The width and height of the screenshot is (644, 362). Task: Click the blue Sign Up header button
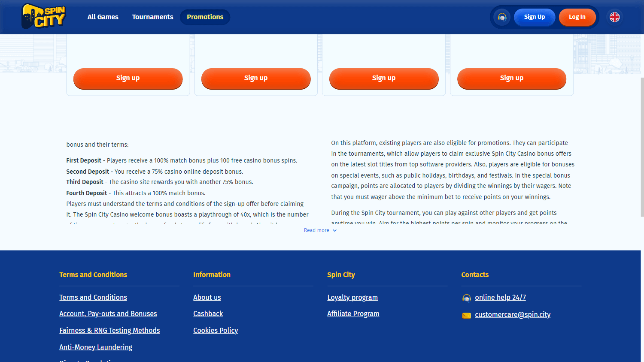[x=535, y=17]
